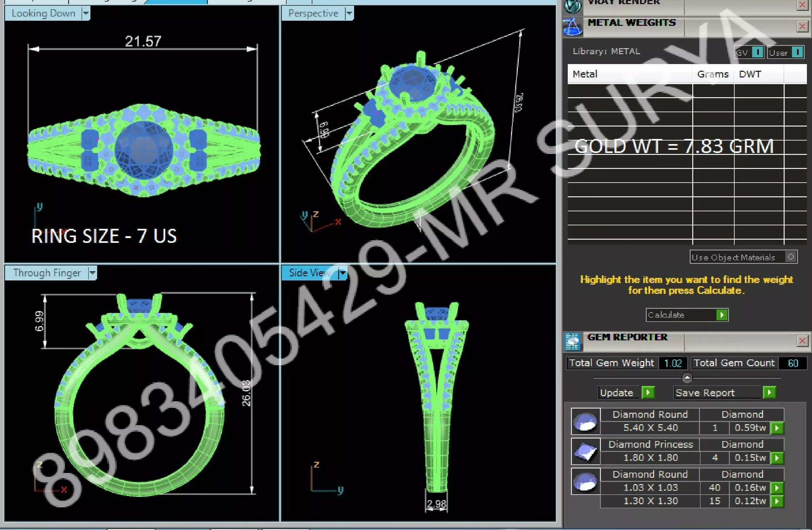Image resolution: width=812 pixels, height=530 pixels.
Task: Click the 2.98 dimension in Side View
Action: [x=436, y=504]
